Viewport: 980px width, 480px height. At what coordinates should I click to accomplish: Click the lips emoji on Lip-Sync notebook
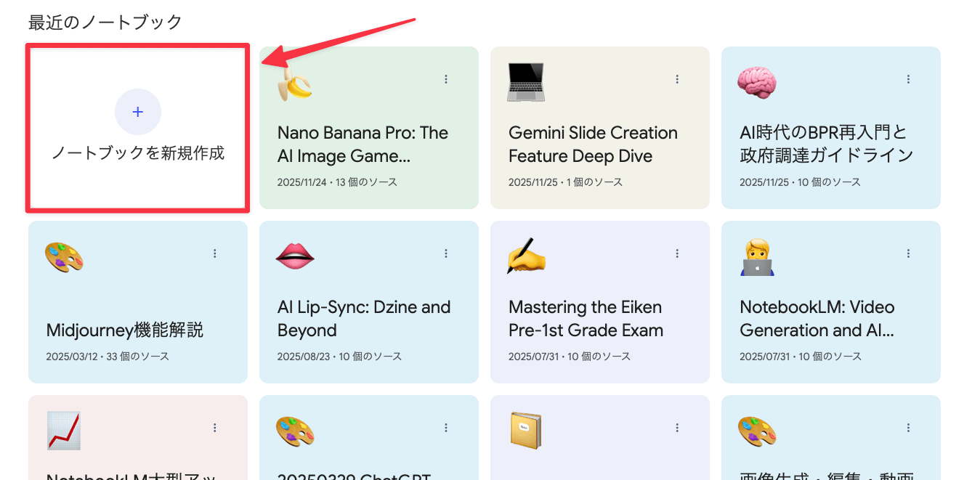point(295,256)
